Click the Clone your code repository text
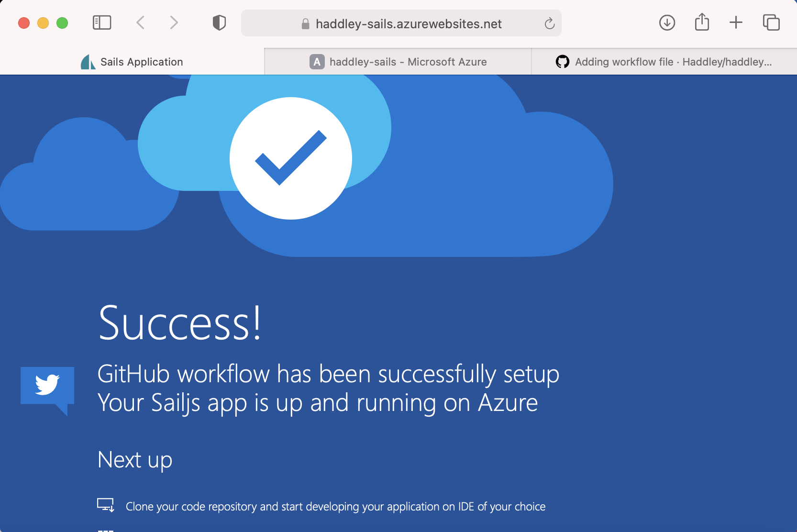 335,507
